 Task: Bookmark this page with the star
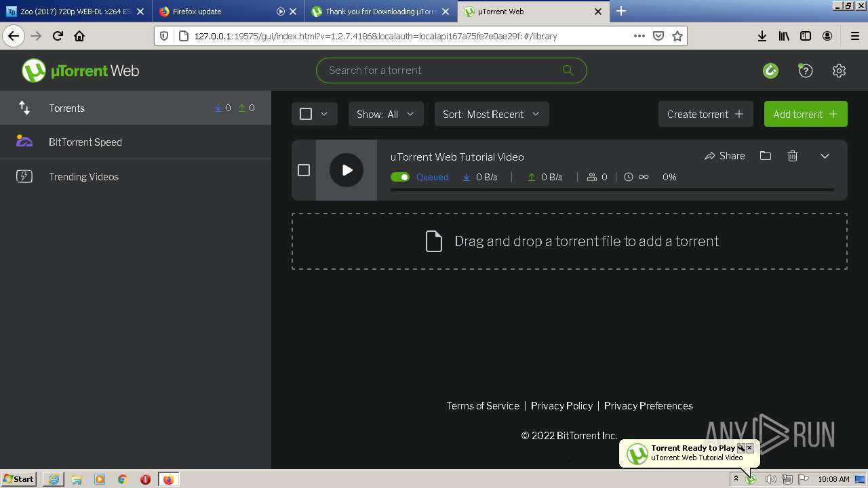coord(677,36)
